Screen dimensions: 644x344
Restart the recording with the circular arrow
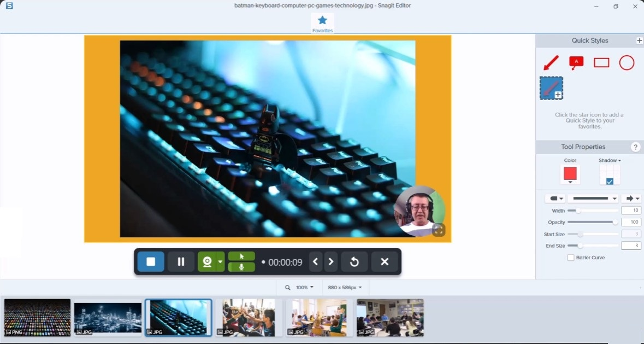click(355, 262)
